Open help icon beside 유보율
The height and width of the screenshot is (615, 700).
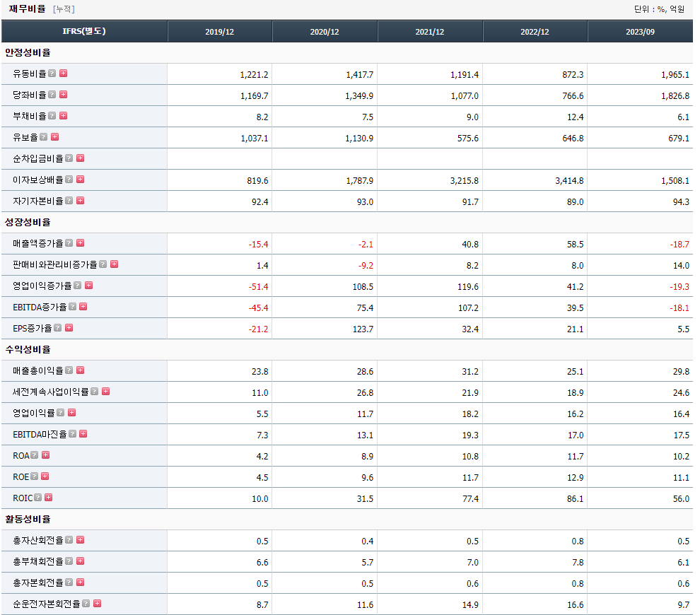[x=44, y=136]
